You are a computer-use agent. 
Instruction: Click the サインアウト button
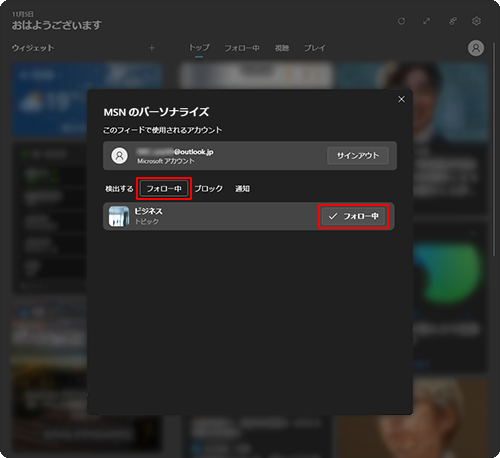pyautogui.click(x=358, y=156)
